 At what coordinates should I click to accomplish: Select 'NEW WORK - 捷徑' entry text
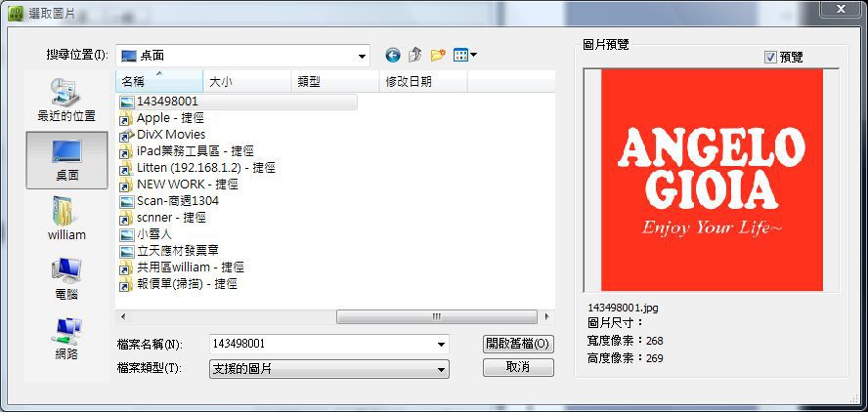tap(187, 185)
